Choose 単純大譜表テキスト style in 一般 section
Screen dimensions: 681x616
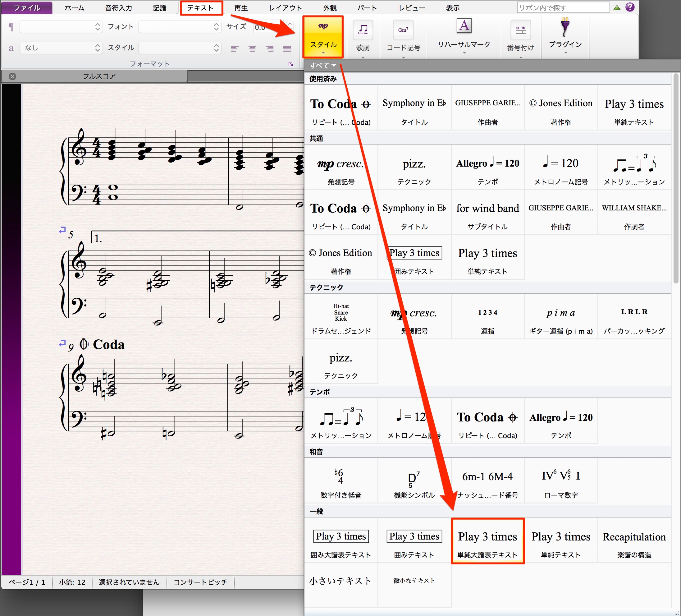coord(487,541)
